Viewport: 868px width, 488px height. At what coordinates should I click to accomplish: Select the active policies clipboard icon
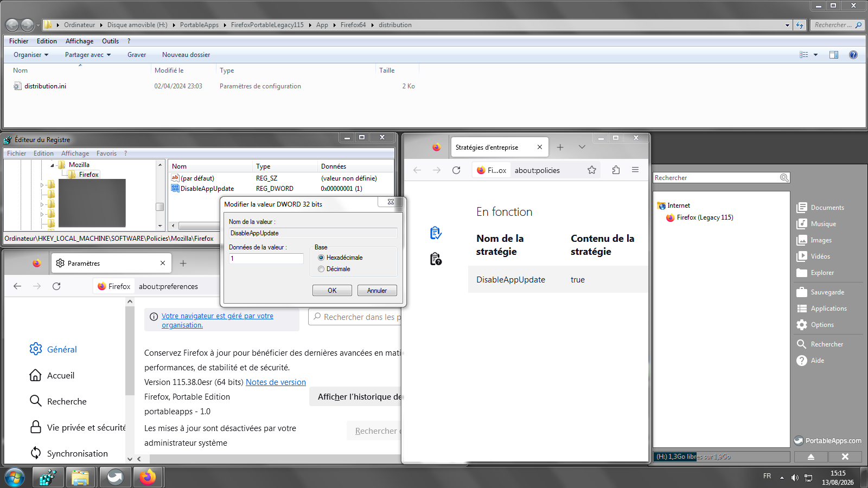436,233
